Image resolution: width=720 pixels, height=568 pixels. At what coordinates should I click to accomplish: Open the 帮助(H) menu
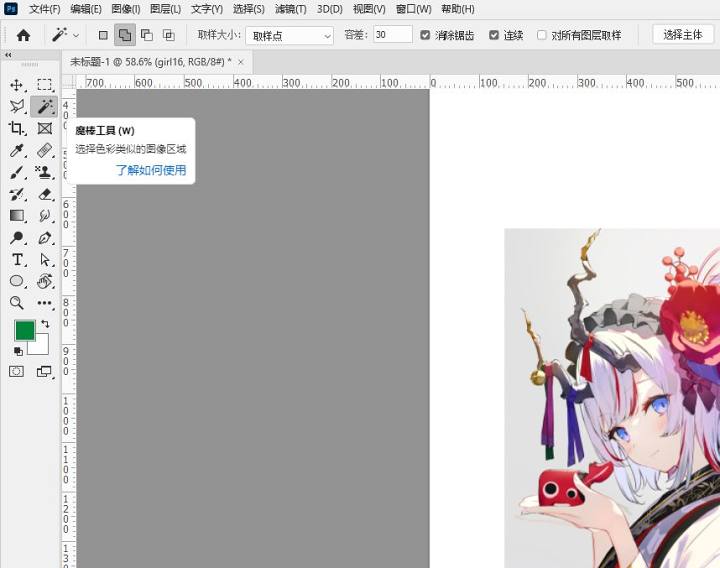[x=457, y=9]
